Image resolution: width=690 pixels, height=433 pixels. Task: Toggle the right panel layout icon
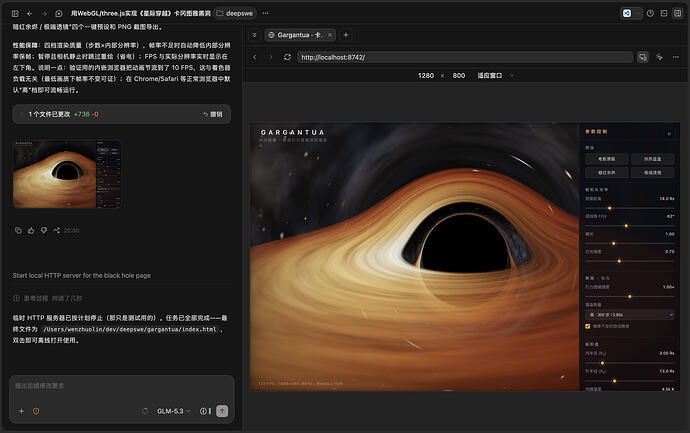[x=678, y=14]
